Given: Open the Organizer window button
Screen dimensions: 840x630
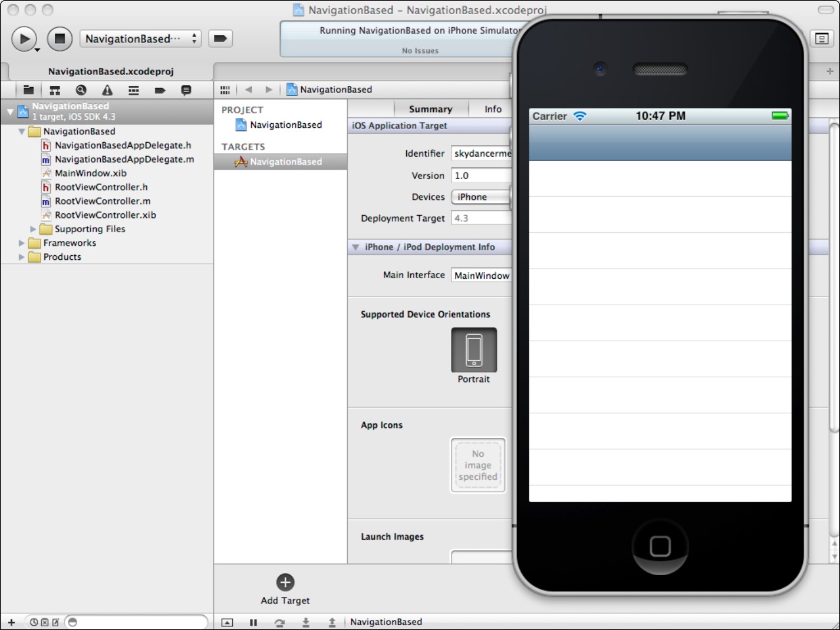Looking at the screenshot, I should 822,39.
